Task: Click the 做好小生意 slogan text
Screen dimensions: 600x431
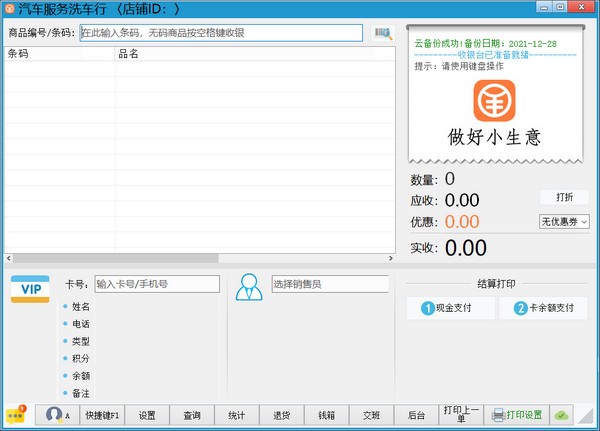Action: click(x=494, y=137)
